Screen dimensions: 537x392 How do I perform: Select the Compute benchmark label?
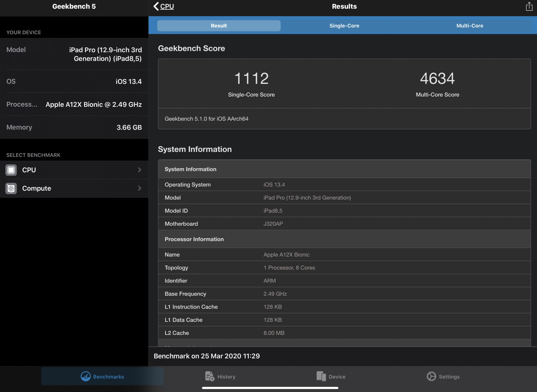coord(37,188)
